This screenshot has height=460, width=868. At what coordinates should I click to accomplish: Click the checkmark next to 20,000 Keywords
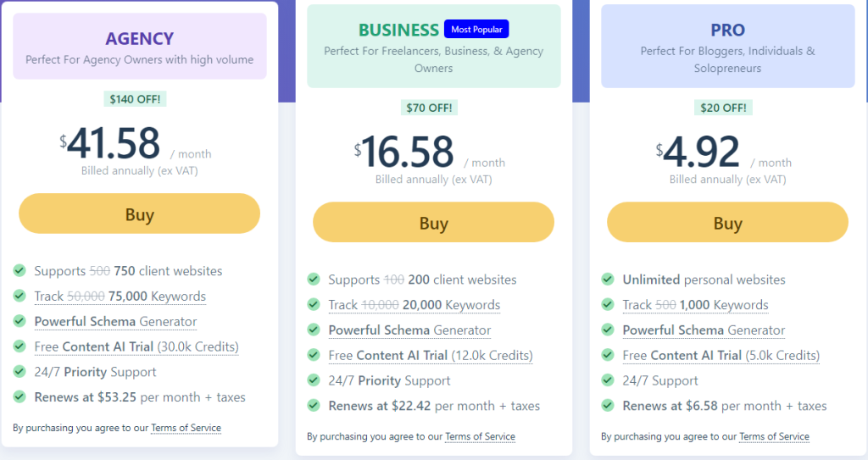pyautogui.click(x=314, y=305)
